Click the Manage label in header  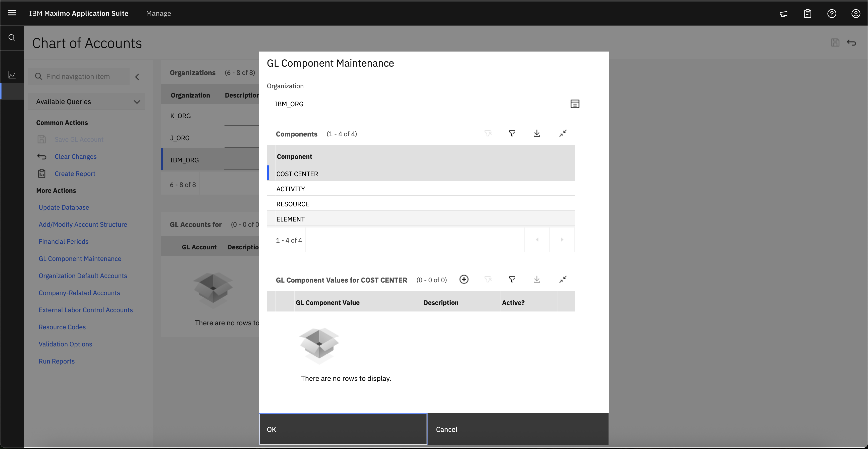(158, 14)
